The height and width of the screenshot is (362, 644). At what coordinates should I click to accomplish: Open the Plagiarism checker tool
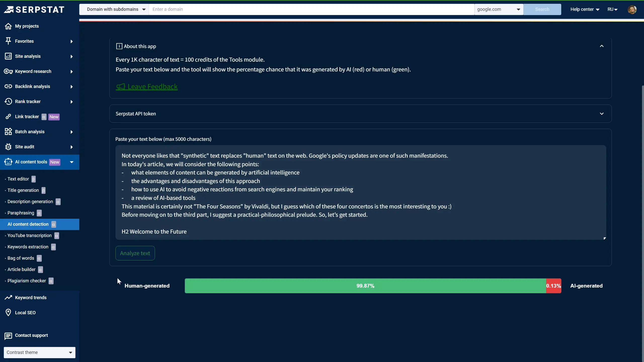click(27, 281)
